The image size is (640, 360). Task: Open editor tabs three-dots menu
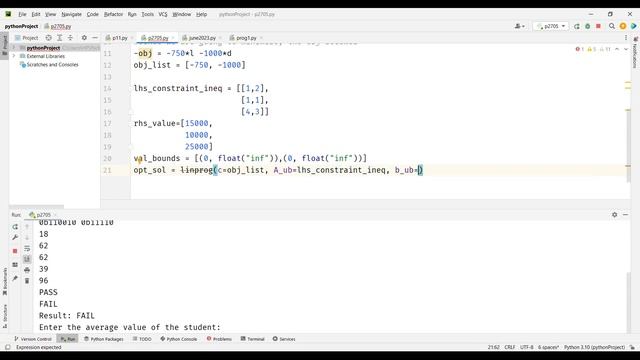point(626,38)
